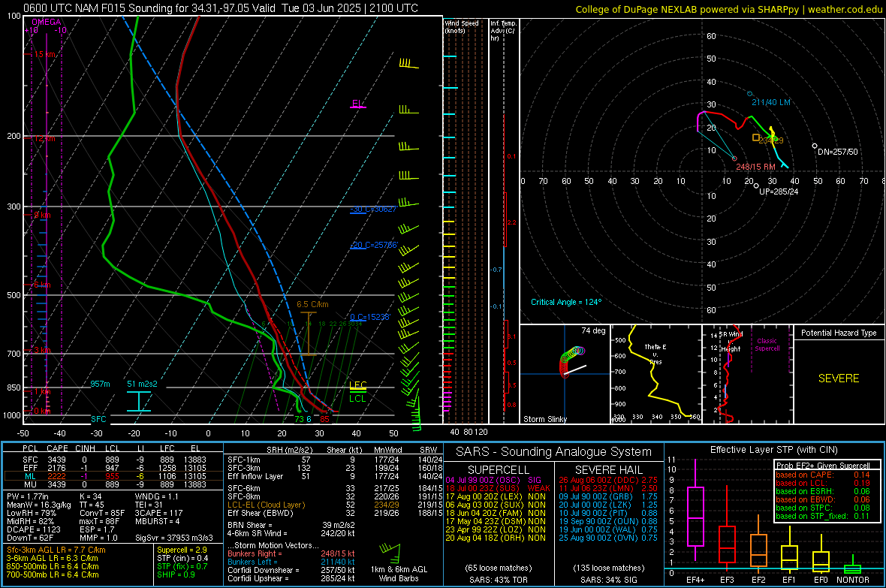The image size is (886, 588).
Task: Select the highlighted ML parcel row
Action: (x=113, y=476)
